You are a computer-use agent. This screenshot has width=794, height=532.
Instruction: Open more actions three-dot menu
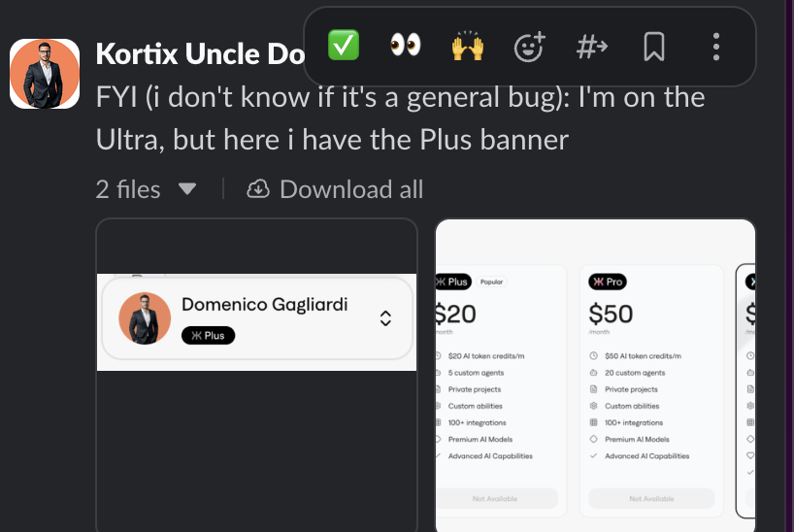(716, 46)
